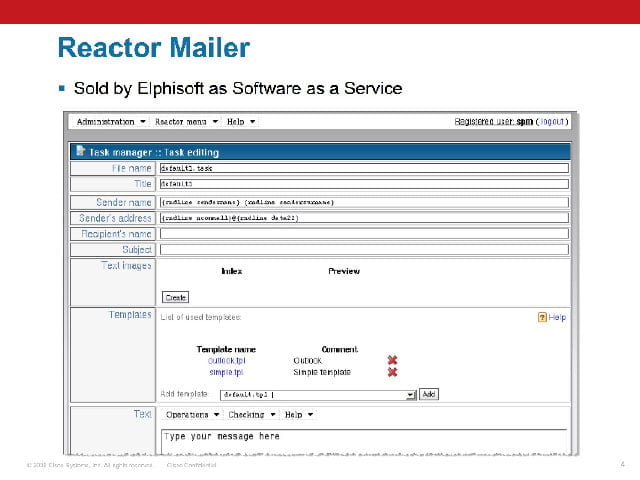The height and width of the screenshot is (480, 640).
Task: Focus the Sender's address field
Action: click(x=364, y=218)
